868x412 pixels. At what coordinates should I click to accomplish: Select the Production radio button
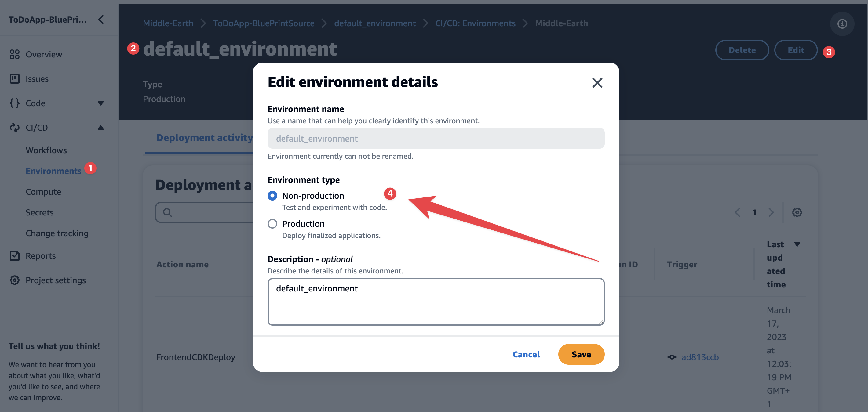point(272,224)
